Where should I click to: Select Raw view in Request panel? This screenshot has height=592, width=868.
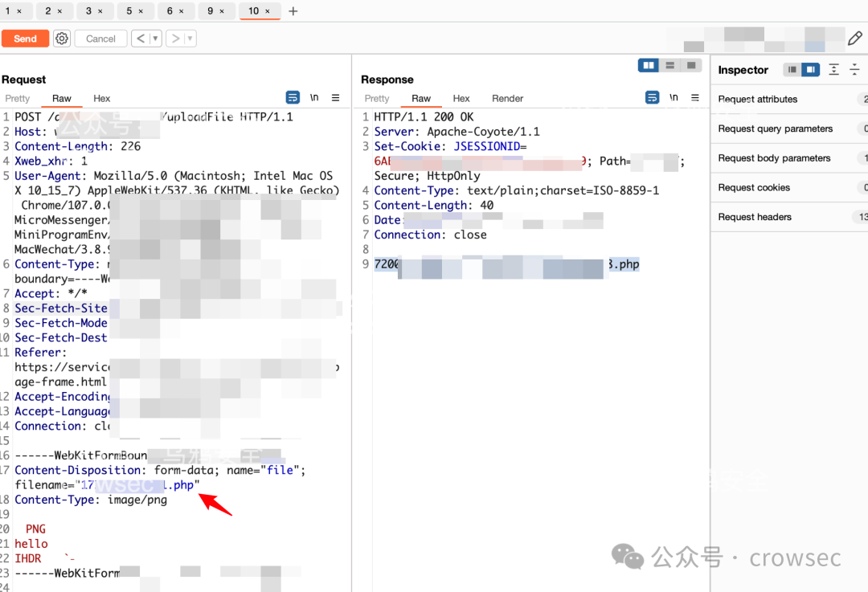(x=62, y=99)
